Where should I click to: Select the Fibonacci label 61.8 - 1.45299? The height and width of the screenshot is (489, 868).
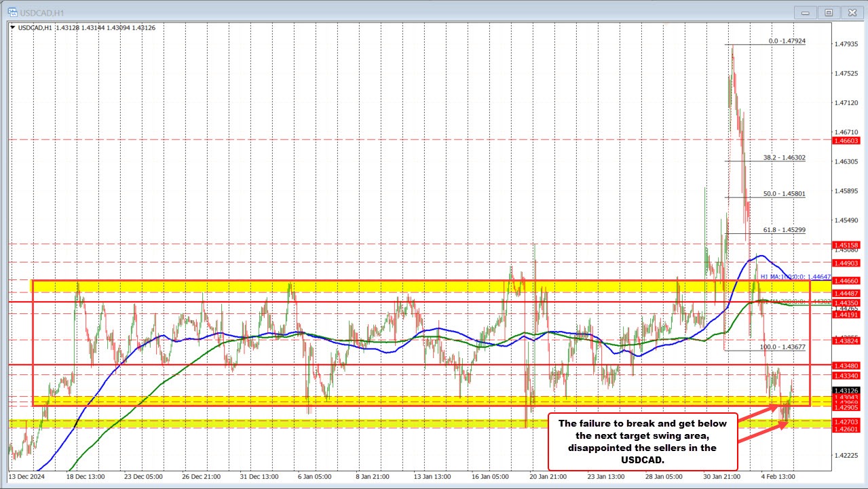(x=784, y=231)
